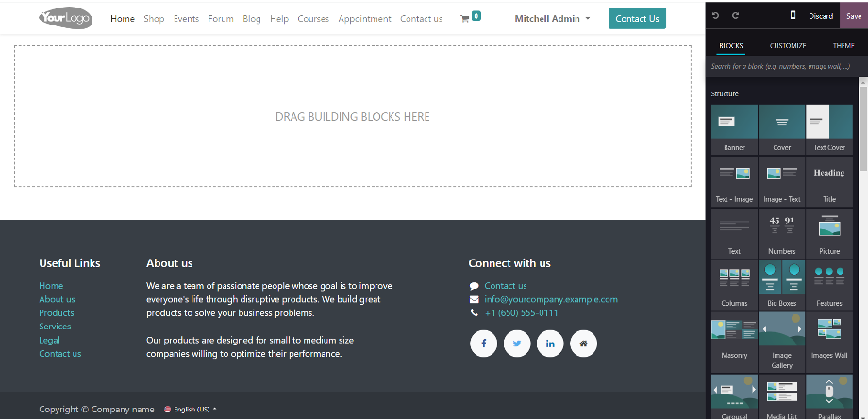The width and height of the screenshot is (868, 419).
Task: Choose the Big Boxes block
Action: pos(781,284)
